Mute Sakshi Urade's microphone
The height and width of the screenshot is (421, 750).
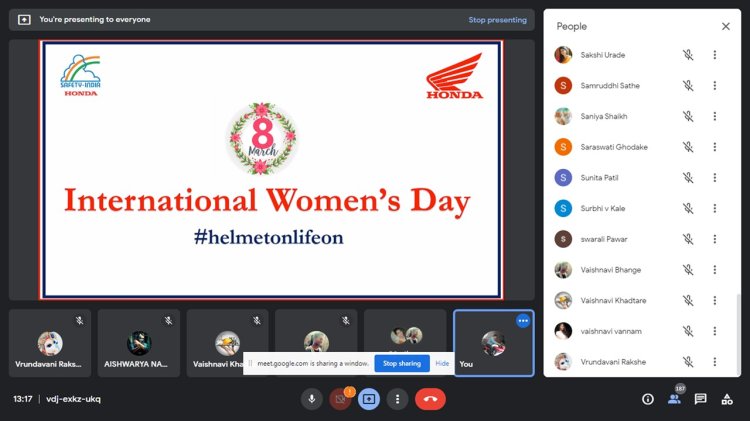(x=688, y=55)
